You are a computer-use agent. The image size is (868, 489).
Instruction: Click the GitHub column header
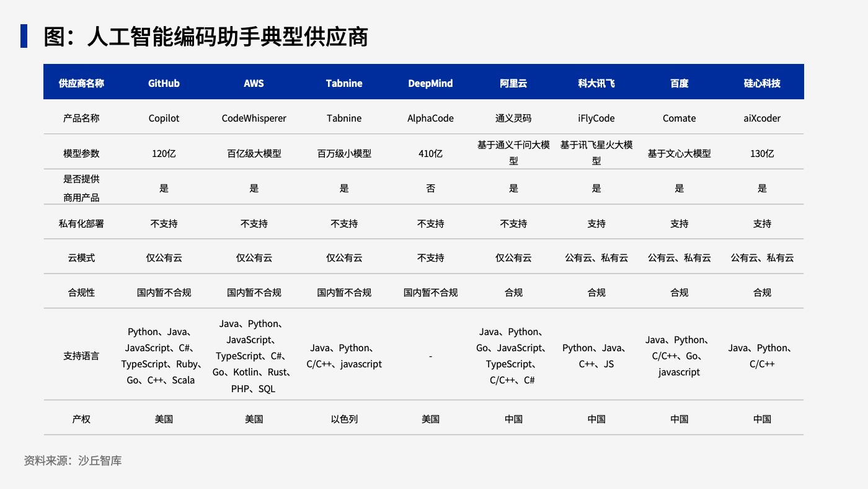(164, 83)
